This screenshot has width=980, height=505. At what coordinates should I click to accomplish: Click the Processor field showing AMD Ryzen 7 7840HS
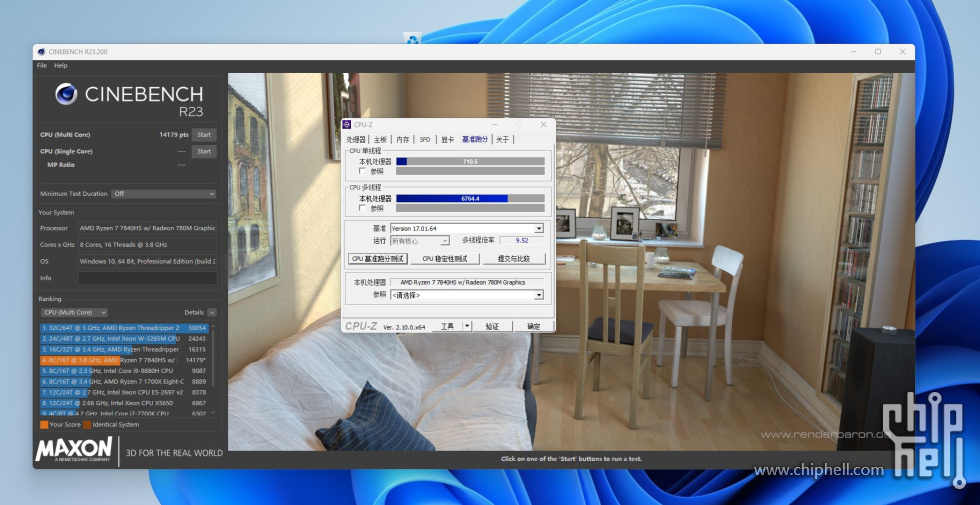[x=148, y=228]
